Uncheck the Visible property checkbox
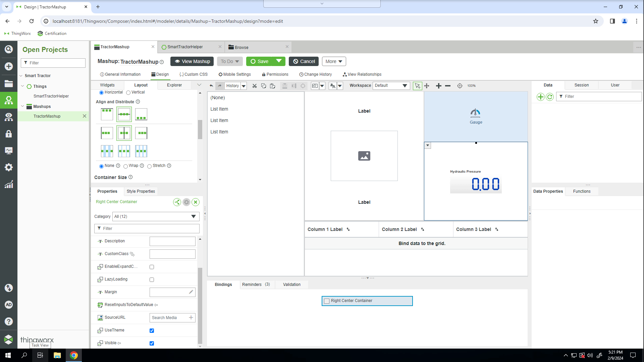The image size is (644, 362). click(152, 344)
